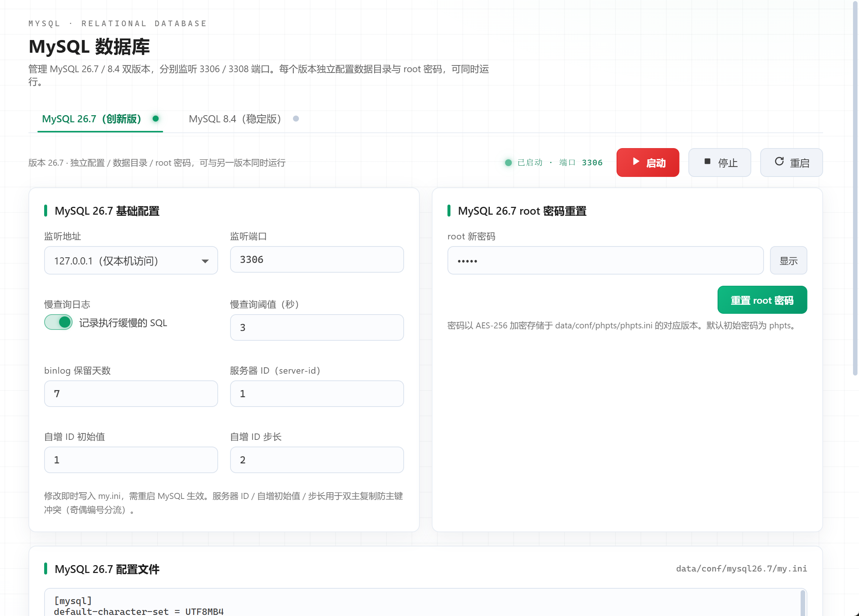Viewport: 859px width, 616px height.
Task: Click the 重置 root 密码 button
Action: [x=762, y=300]
